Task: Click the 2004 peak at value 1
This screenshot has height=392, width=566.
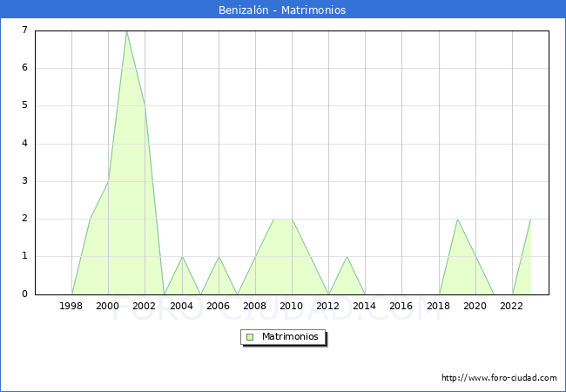Action: point(182,257)
